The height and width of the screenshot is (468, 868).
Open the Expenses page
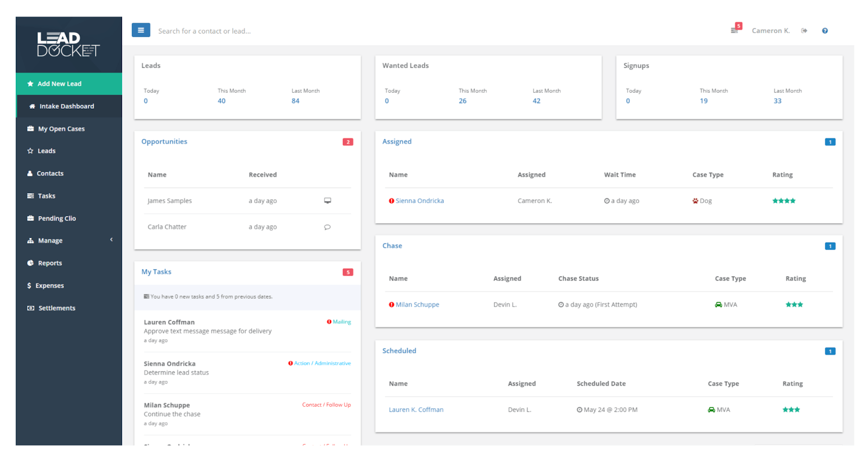coord(69,286)
